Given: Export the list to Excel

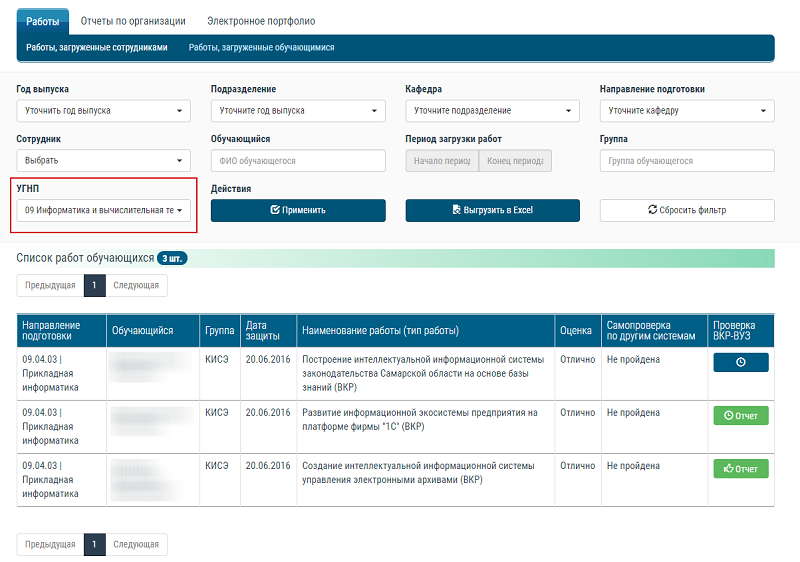Looking at the screenshot, I should tap(492, 210).
